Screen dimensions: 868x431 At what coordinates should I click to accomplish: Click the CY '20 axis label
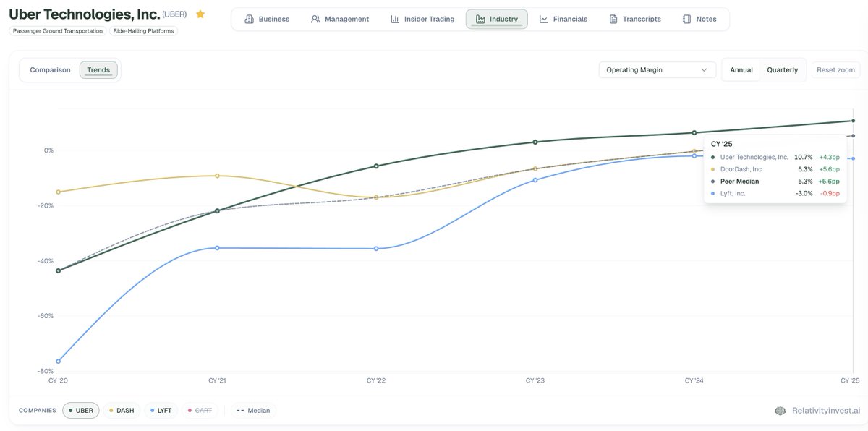[59, 380]
